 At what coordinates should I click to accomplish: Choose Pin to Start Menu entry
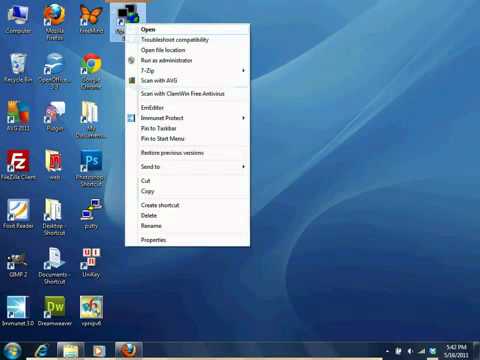pos(187,139)
